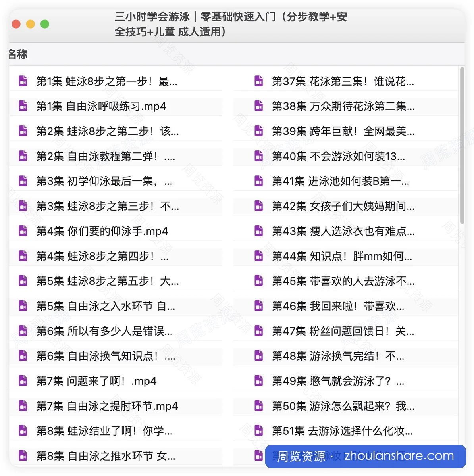Click the file icon beside 第8集 自由泳之推水环节
Screen dimensions: 474x476
tap(23, 456)
